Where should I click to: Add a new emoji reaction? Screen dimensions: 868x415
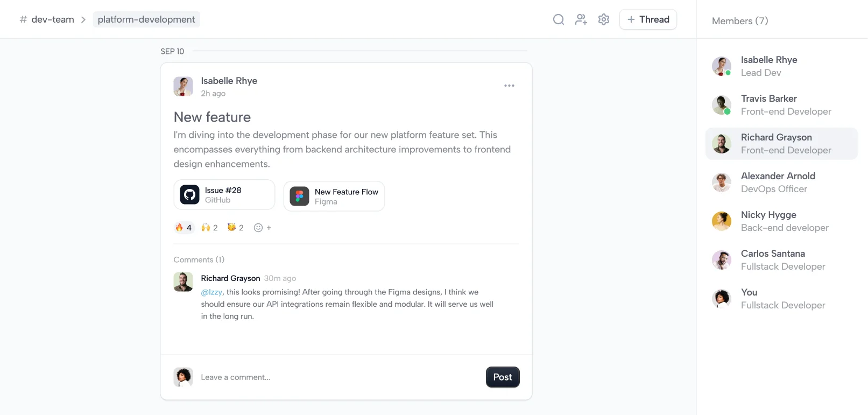[262, 228]
